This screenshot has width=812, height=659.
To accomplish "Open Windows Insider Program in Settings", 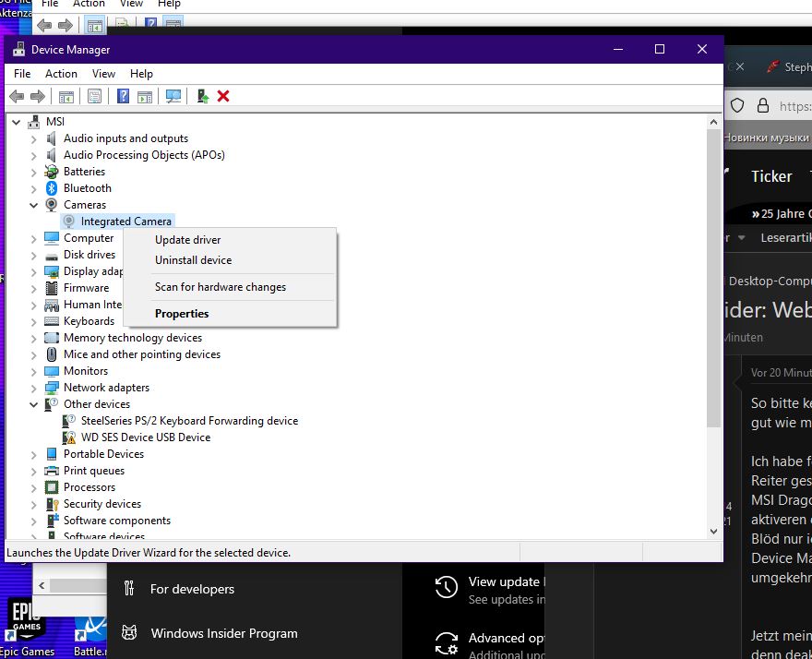I will click(224, 633).
